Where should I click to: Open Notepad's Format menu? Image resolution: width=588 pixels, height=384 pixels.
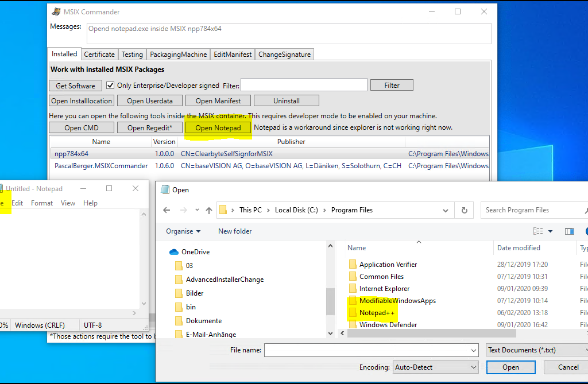[x=41, y=203]
